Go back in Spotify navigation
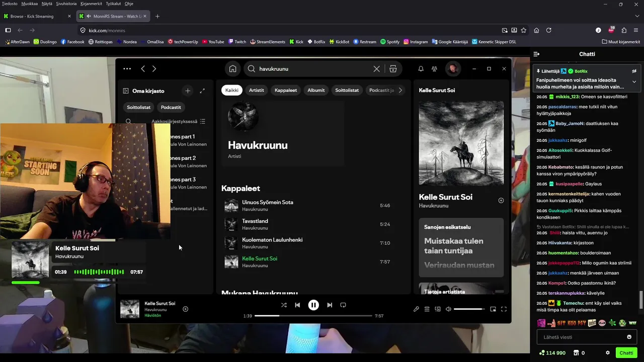This screenshot has height=362, width=644. 143,68
